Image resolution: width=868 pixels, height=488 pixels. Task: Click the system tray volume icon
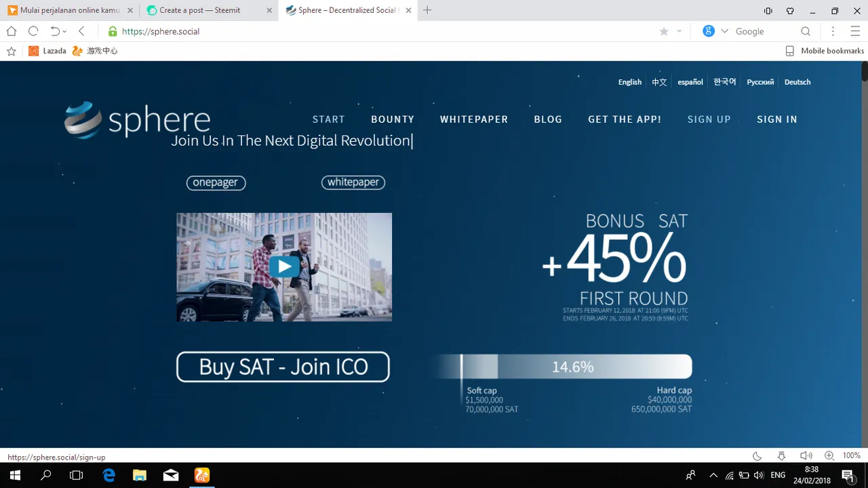pyautogui.click(x=759, y=475)
